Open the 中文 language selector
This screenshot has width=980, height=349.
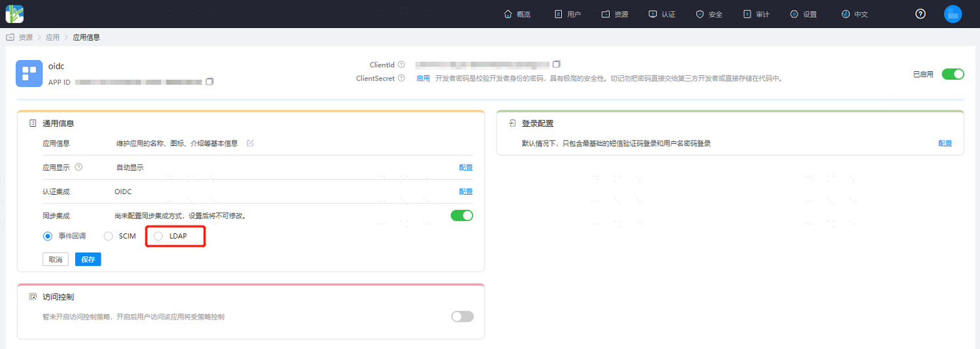(x=855, y=14)
